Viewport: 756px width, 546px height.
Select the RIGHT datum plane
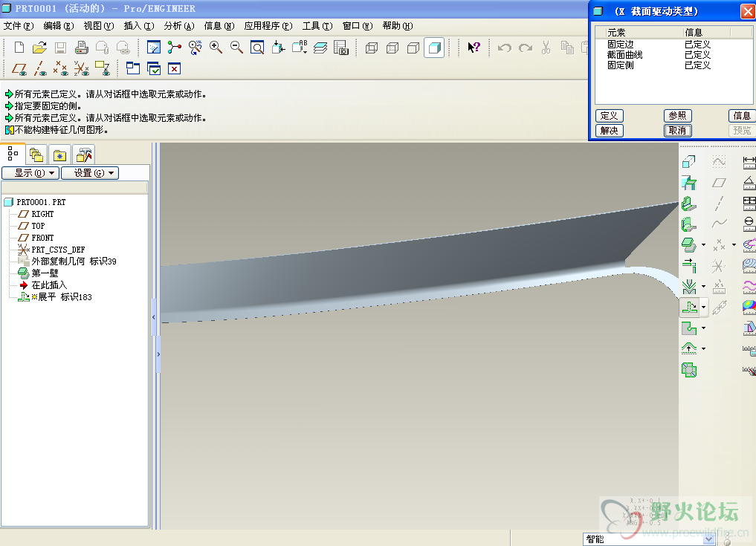(x=42, y=214)
